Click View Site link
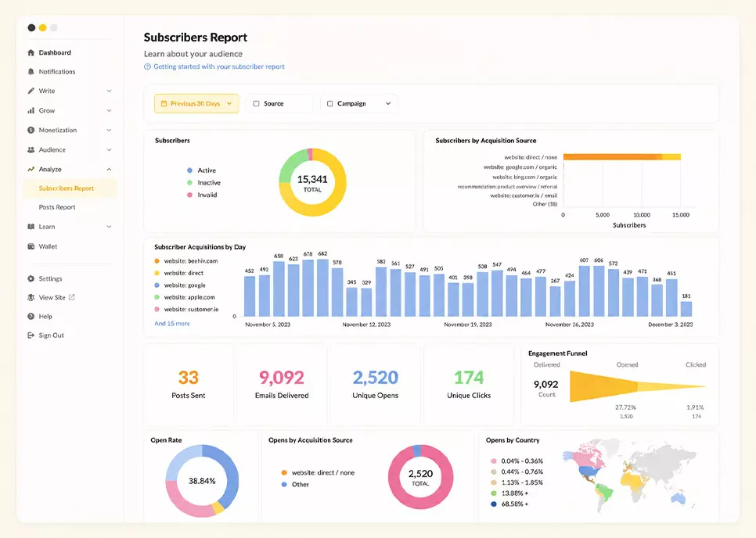This screenshot has width=756, height=538. coord(52,297)
